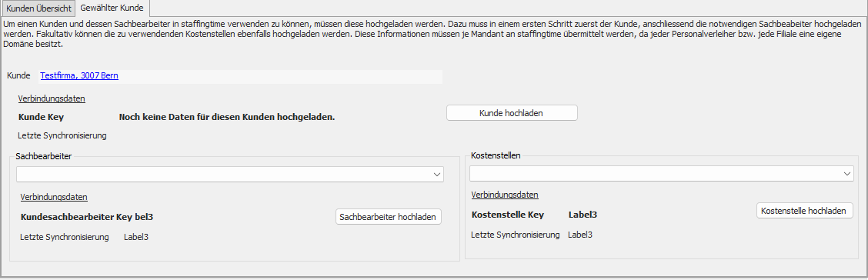Click Label3 beside Kostenstellen Letzte Synchronisierung
868x280 pixels.
click(x=580, y=235)
